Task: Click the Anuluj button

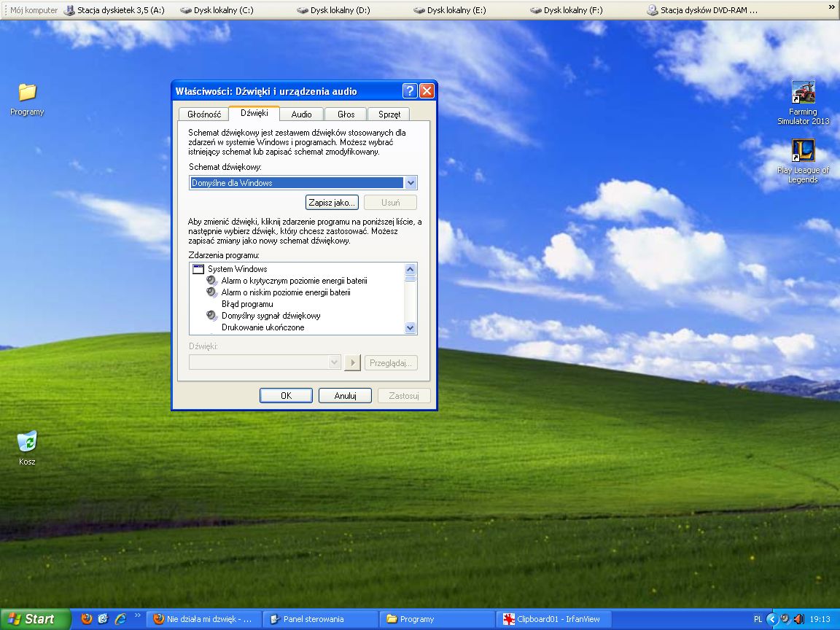Action: click(x=345, y=396)
